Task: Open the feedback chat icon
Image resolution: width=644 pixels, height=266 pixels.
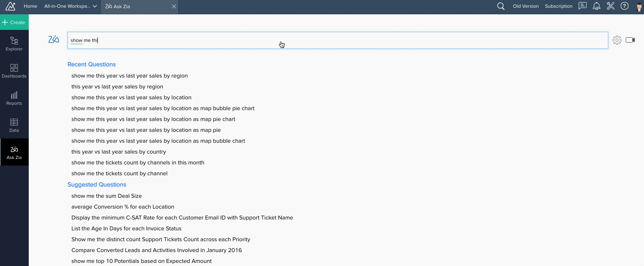Action: click(583, 6)
